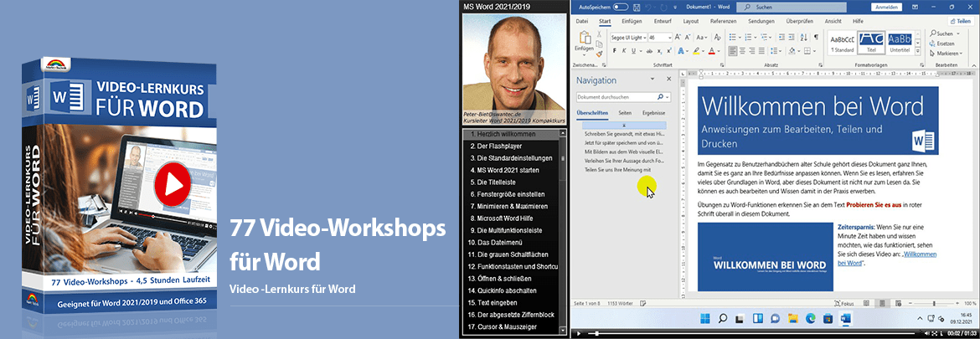Click the Save disk icon in title bar

pos(635,7)
